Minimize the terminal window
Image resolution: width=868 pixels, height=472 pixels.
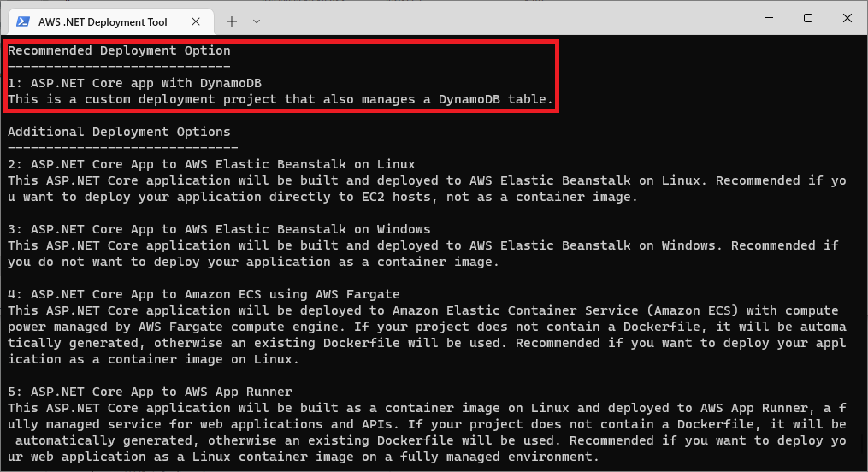769,18
